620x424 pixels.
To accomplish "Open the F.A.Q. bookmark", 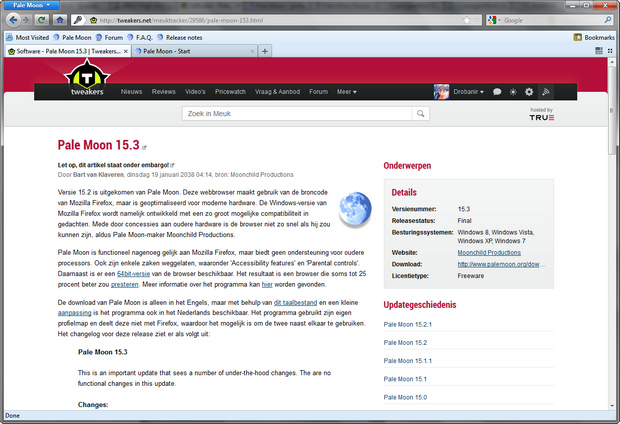I will (140, 38).
